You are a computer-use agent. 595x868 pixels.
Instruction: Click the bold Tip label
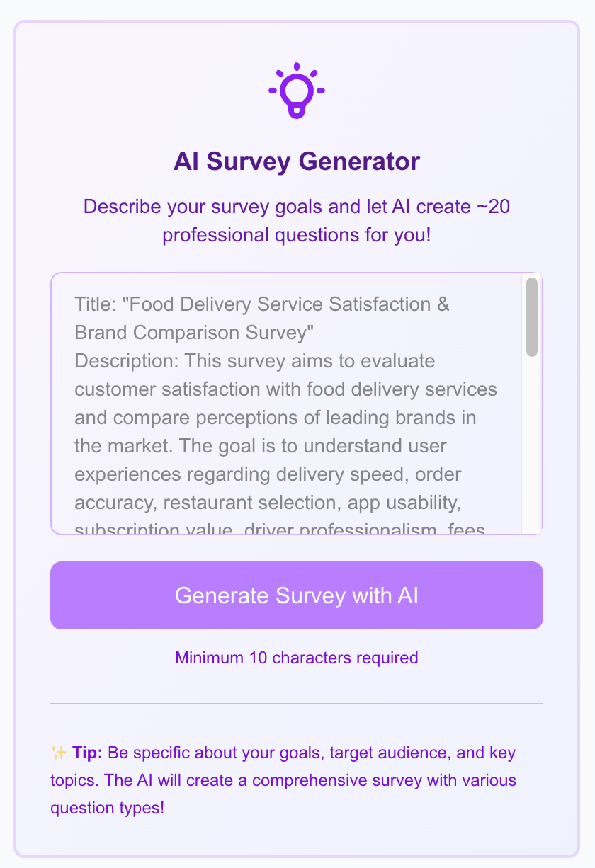[x=89, y=753]
